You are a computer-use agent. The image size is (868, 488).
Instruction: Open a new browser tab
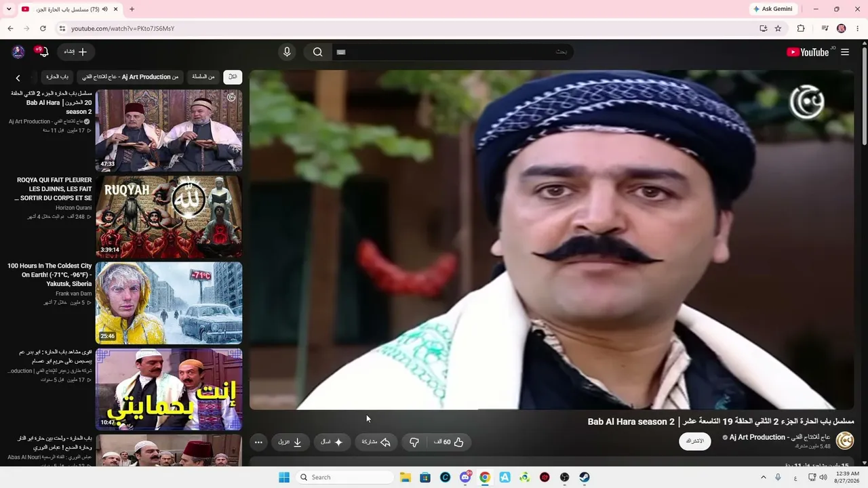132,9
